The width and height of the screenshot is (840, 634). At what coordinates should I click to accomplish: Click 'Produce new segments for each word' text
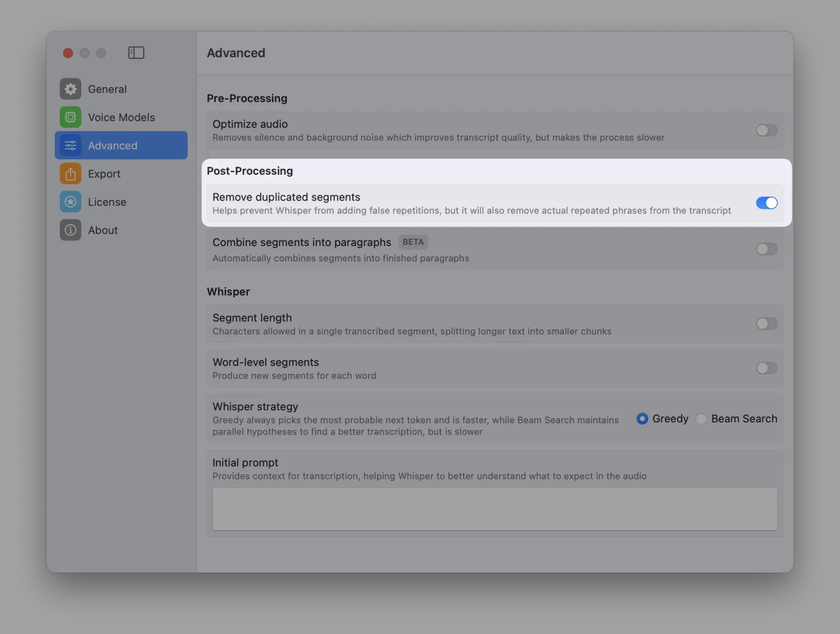(294, 376)
